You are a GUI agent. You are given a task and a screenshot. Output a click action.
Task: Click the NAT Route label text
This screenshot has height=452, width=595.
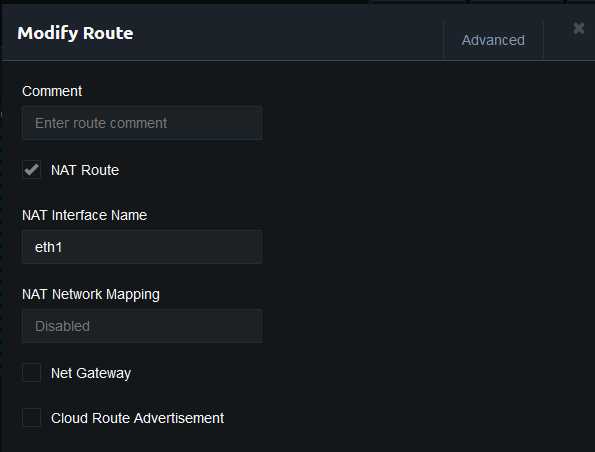tap(85, 170)
